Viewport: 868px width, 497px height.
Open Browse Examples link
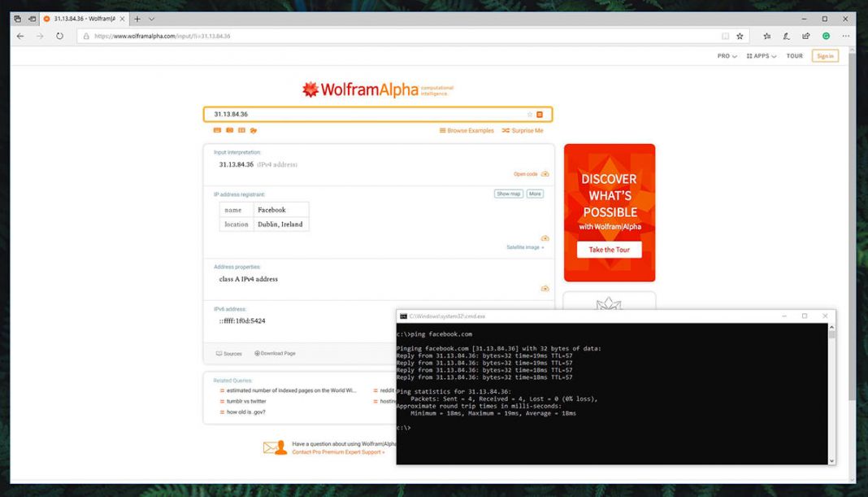[x=467, y=131]
